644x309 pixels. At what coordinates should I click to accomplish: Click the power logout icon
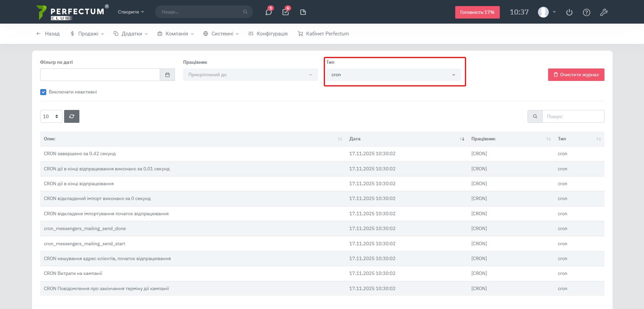569,12
